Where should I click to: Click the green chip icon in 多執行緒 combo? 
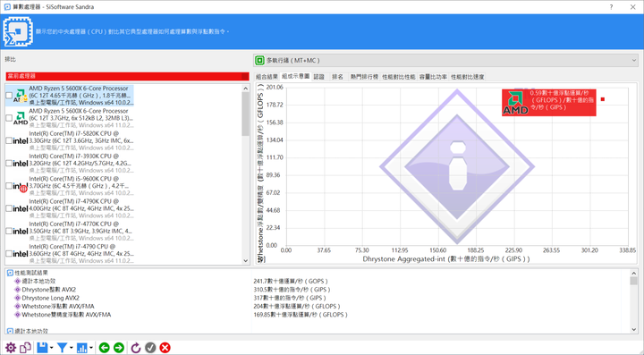259,60
